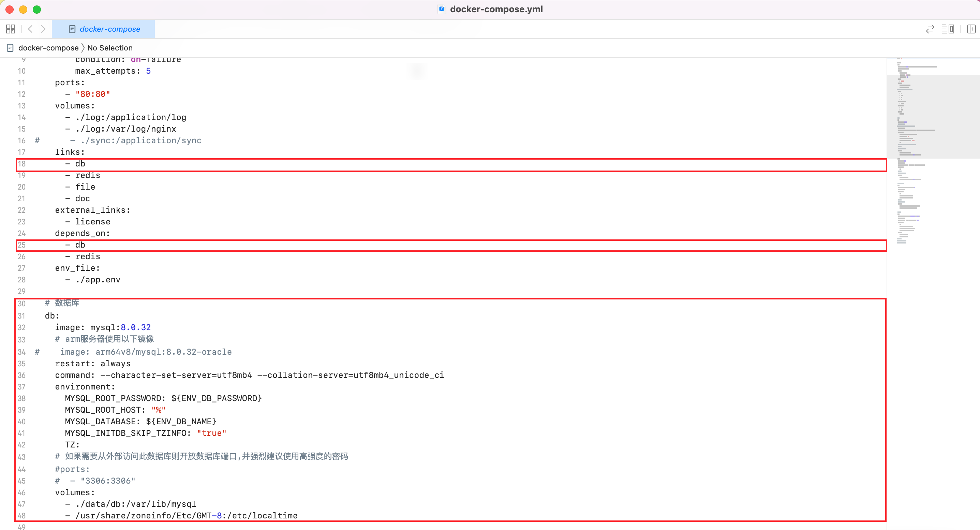Click line number 25 in gutter
The height and width of the screenshot is (530, 980).
(22, 245)
